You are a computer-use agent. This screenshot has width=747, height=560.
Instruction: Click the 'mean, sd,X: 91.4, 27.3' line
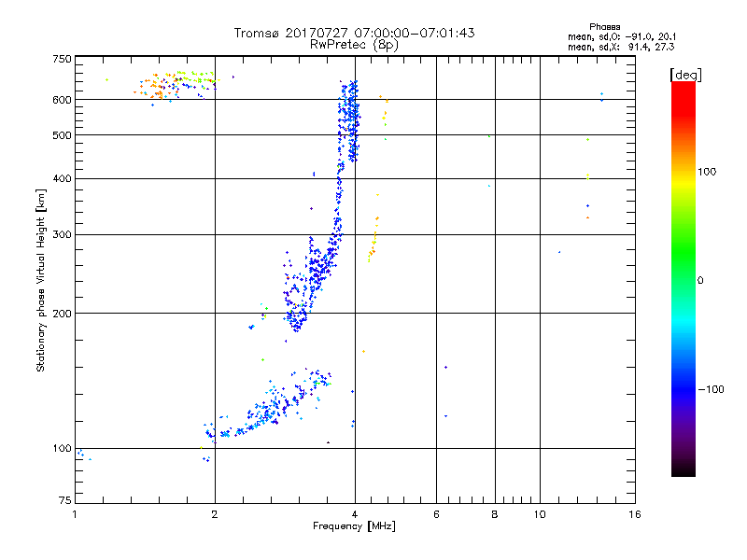[621, 47]
